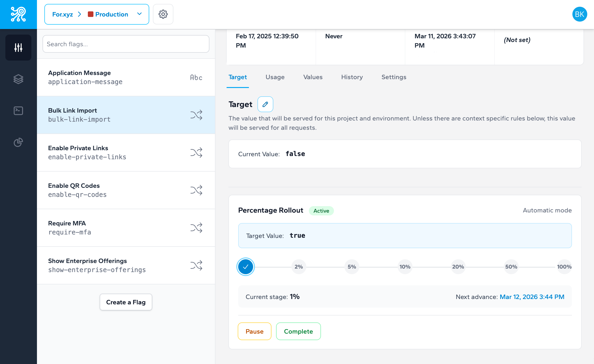Click the app logo in the top-left corner

coord(18,14)
